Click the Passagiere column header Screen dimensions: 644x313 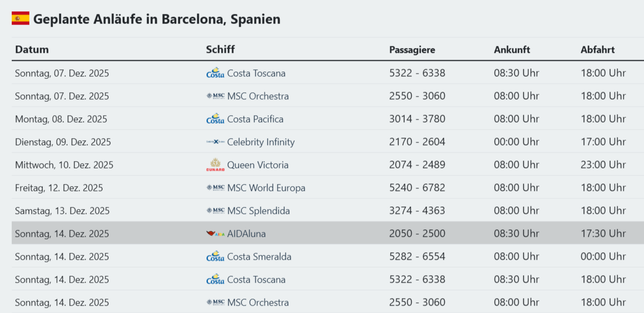412,50
